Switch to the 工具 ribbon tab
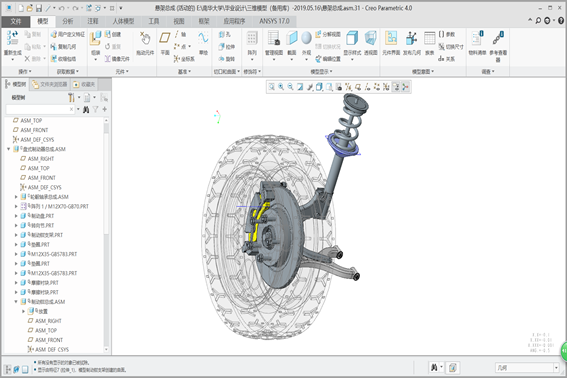The image size is (567, 378). [x=154, y=21]
